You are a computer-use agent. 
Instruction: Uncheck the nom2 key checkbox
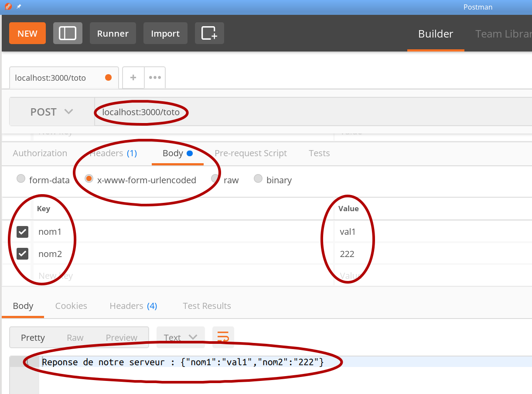pyautogui.click(x=23, y=254)
